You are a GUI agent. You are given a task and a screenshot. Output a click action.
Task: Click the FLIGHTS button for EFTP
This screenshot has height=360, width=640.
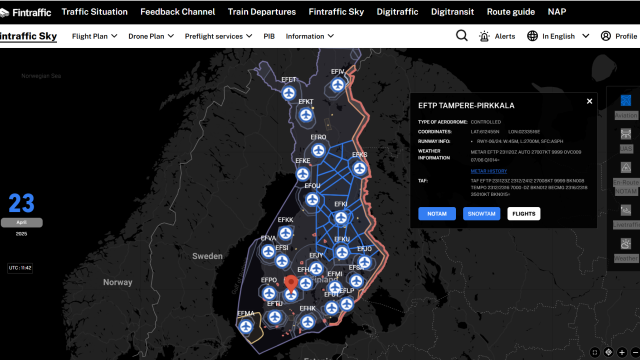[524, 213]
